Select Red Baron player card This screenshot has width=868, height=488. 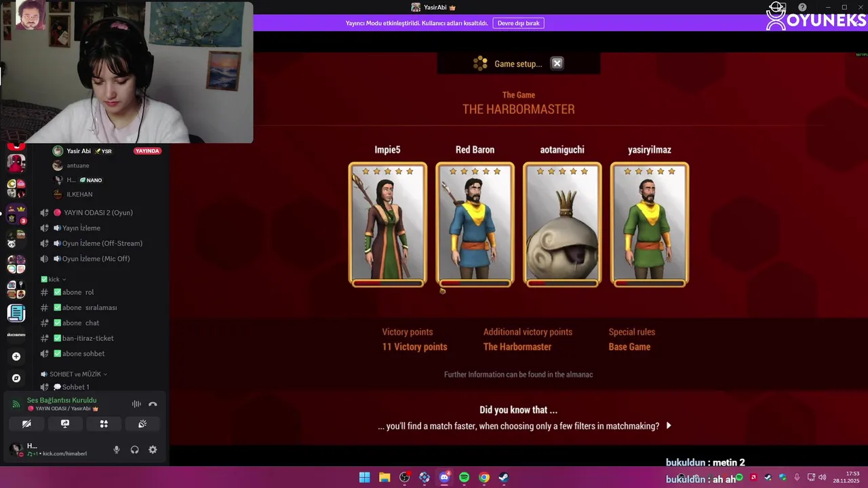tap(475, 224)
